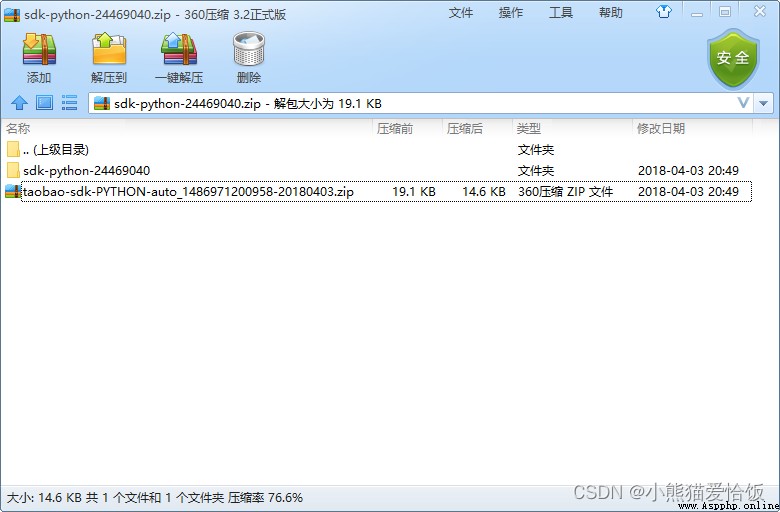
Task: Click the 文件夹 type of sdk-python-24469040
Action: (x=536, y=171)
